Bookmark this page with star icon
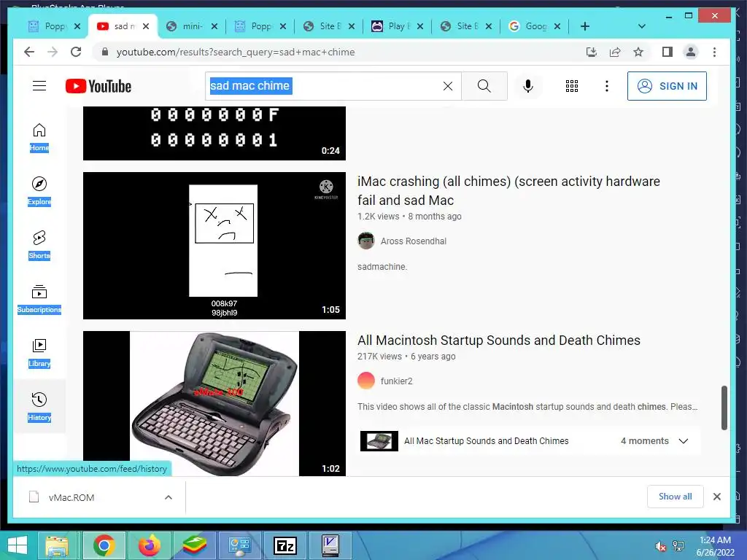747x560 pixels. point(638,52)
